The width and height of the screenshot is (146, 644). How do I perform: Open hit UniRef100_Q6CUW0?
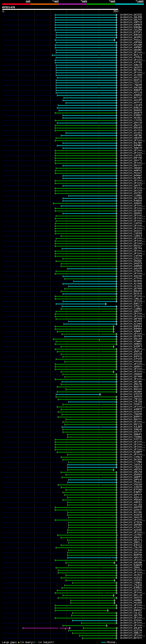tap(131, 382)
